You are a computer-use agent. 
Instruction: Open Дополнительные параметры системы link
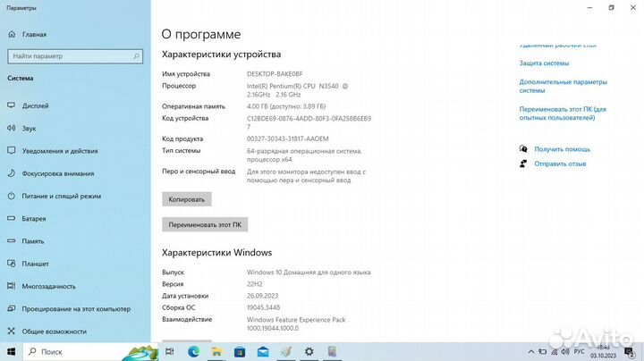click(x=563, y=86)
